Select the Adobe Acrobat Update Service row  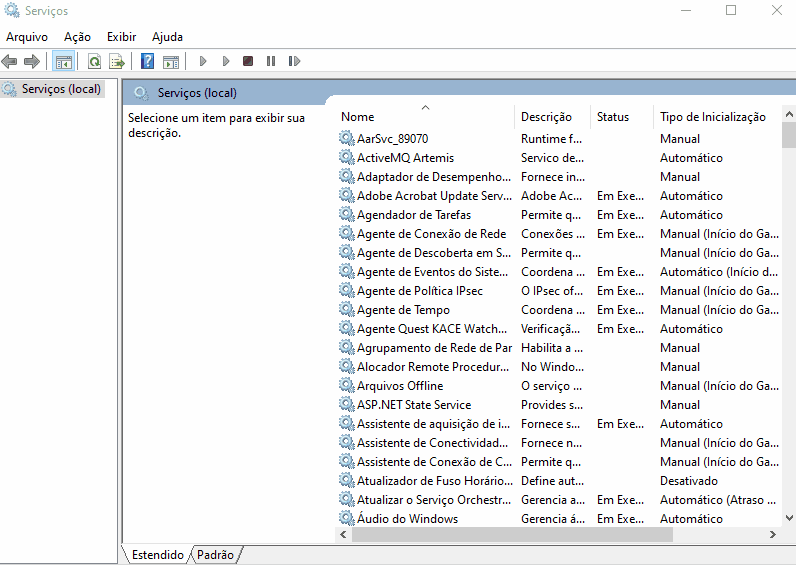click(559, 195)
